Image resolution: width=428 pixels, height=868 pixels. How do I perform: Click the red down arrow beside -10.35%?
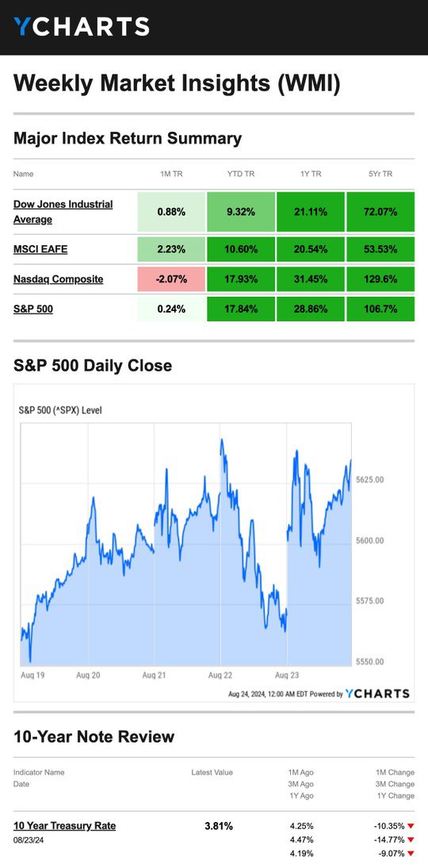[411, 826]
